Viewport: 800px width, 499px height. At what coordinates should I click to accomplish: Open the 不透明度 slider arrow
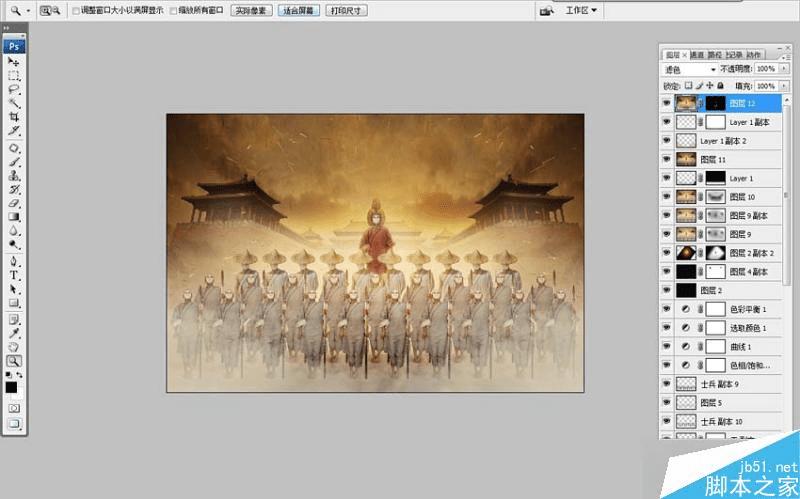point(784,68)
